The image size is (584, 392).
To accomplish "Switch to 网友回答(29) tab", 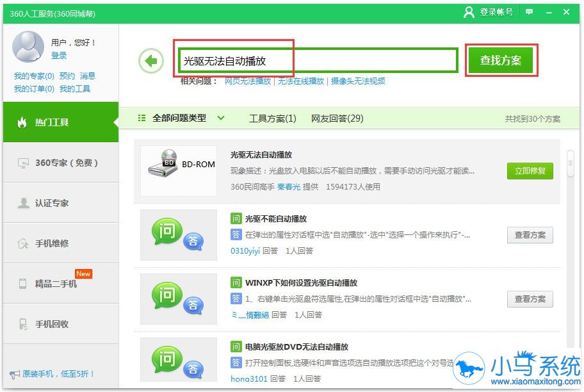I will 337,118.
